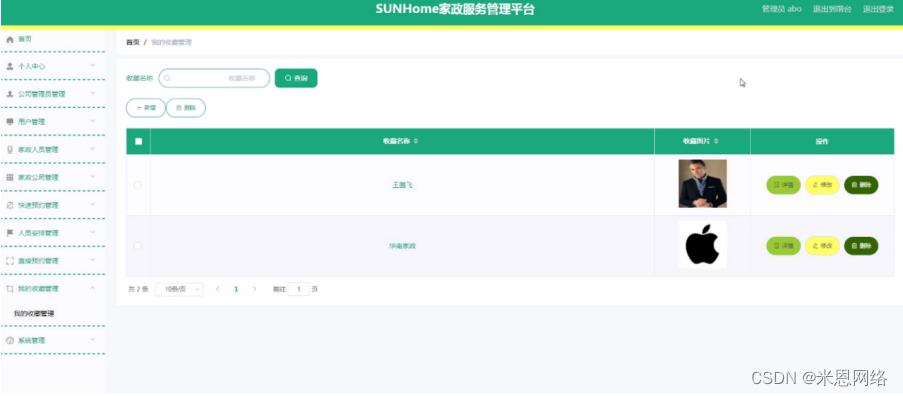
Task: Click the 华南家政 name cell
Action: tap(403, 246)
